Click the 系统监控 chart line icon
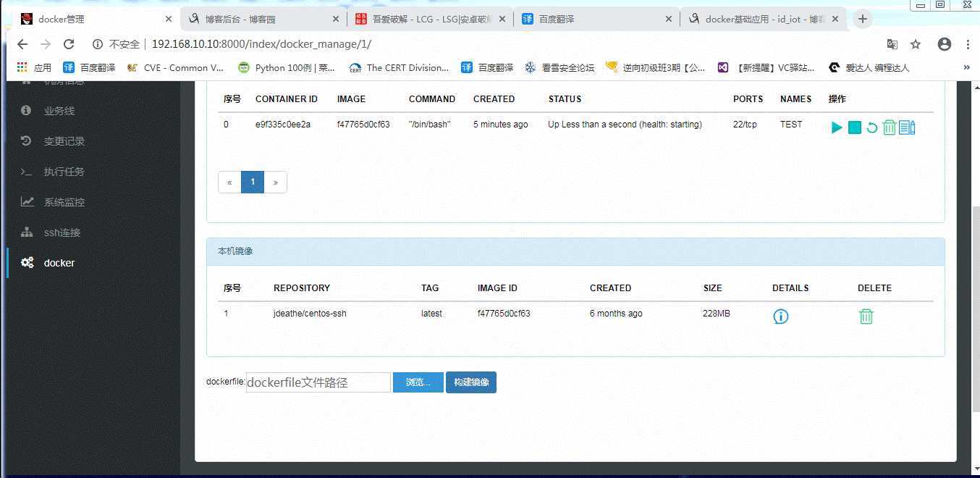This screenshot has width=980, height=478. [x=28, y=202]
